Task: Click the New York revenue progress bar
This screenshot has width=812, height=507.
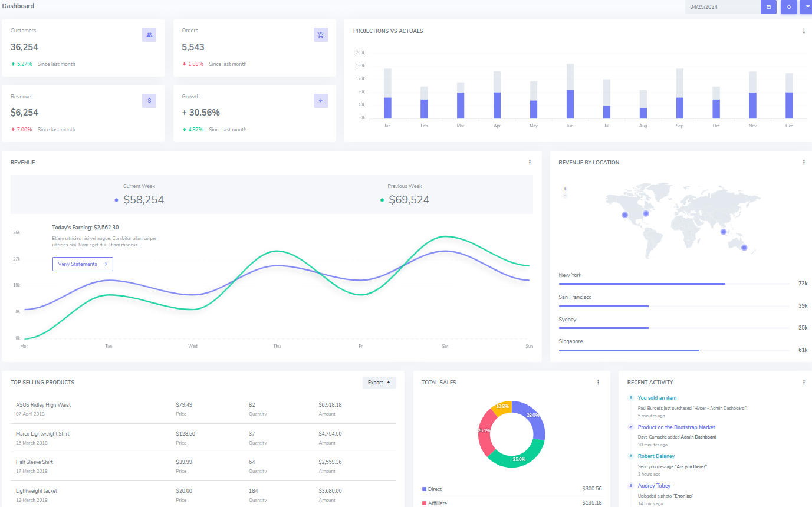Action: (x=642, y=284)
